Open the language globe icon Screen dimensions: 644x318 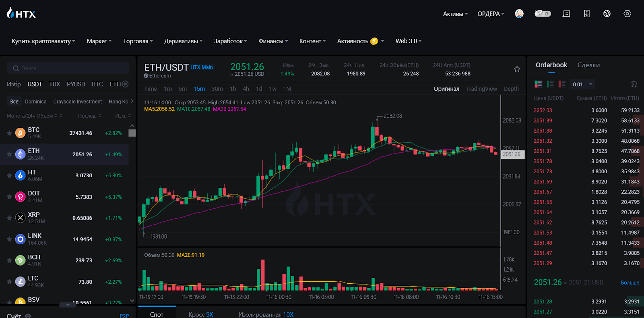607,14
